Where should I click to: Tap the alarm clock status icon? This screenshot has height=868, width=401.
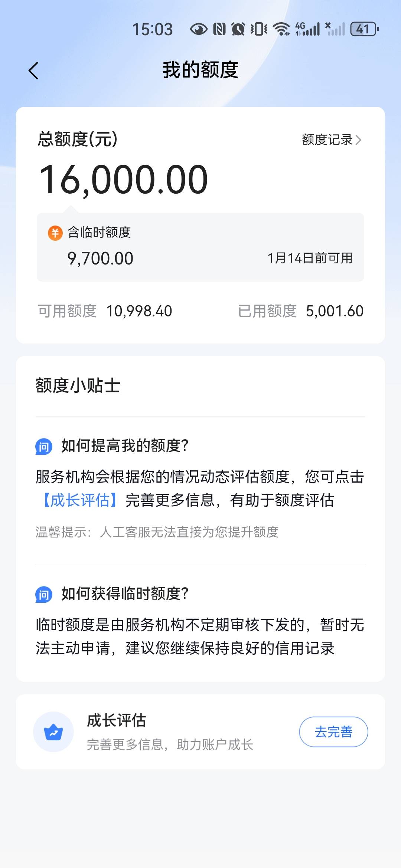pos(238,29)
